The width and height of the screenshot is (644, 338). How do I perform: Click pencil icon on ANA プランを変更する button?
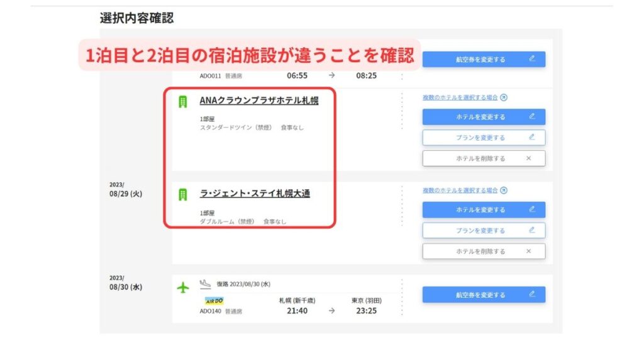pyautogui.click(x=532, y=137)
